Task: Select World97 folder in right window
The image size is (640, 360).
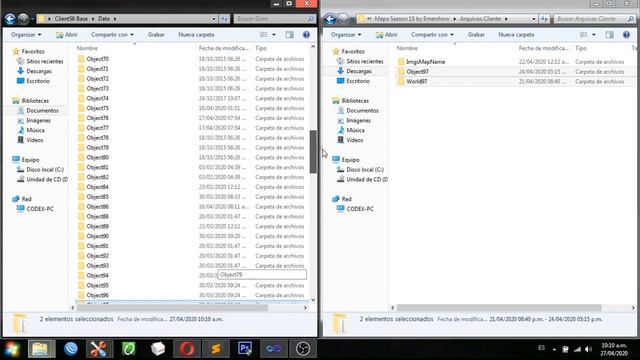Action: pos(417,81)
